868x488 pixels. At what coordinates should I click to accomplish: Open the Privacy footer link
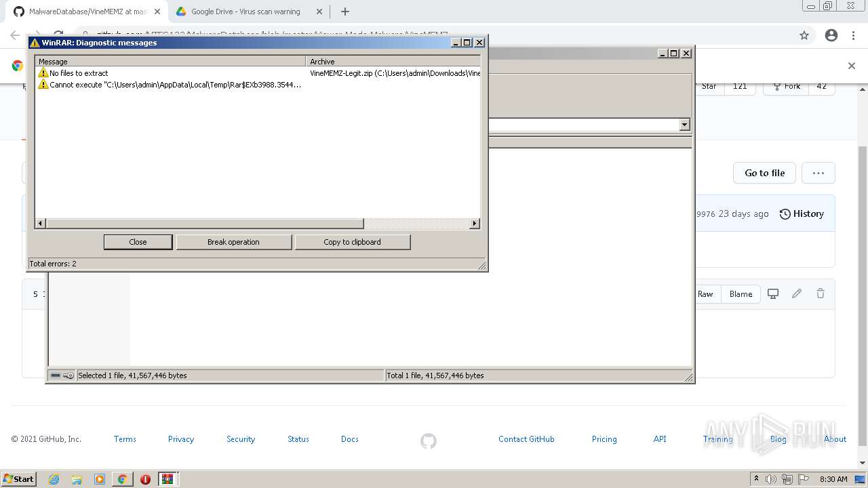(181, 439)
